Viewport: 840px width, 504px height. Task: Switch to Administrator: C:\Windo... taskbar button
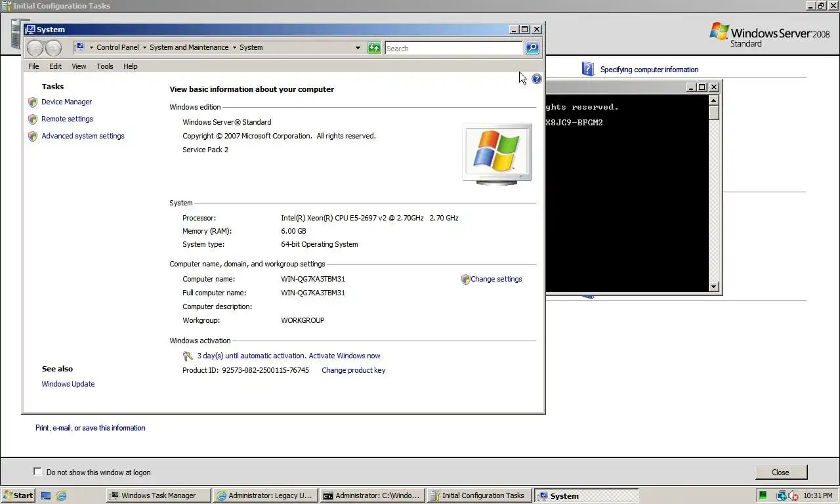[373, 495]
